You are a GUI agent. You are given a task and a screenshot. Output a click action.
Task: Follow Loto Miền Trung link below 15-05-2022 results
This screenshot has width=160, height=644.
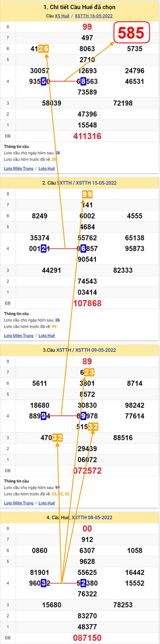[19, 336]
